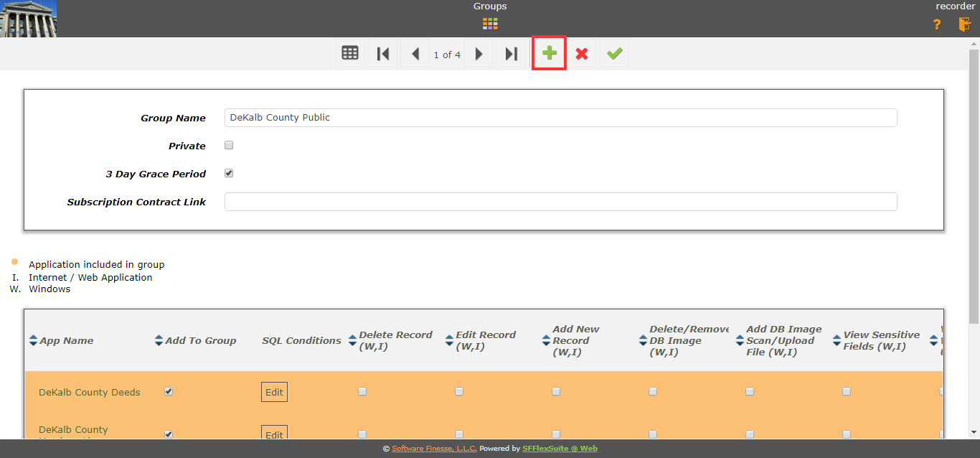Sort by the App Name column arrows
The image size is (980, 458).
tap(33, 340)
